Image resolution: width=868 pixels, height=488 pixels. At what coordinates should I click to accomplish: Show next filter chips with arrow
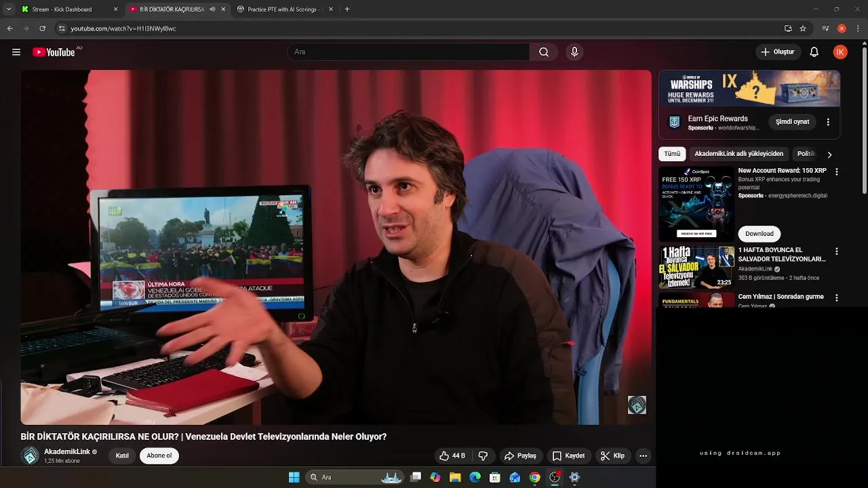(829, 155)
